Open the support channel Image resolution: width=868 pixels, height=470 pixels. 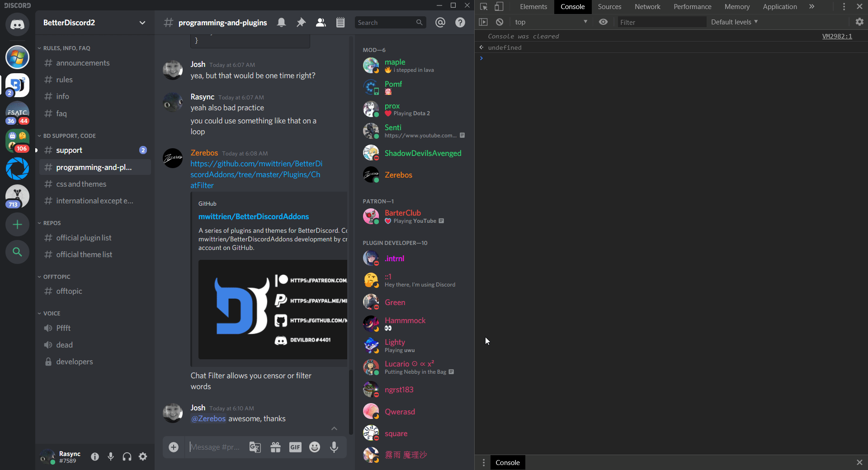(95, 150)
